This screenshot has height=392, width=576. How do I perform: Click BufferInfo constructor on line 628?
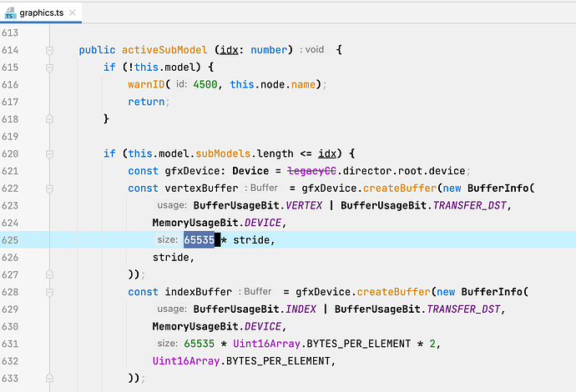coord(492,292)
